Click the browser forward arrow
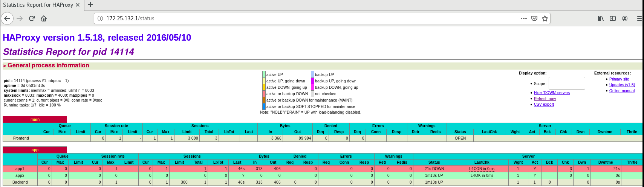Viewport: 644px width, 187px height. 20,18
